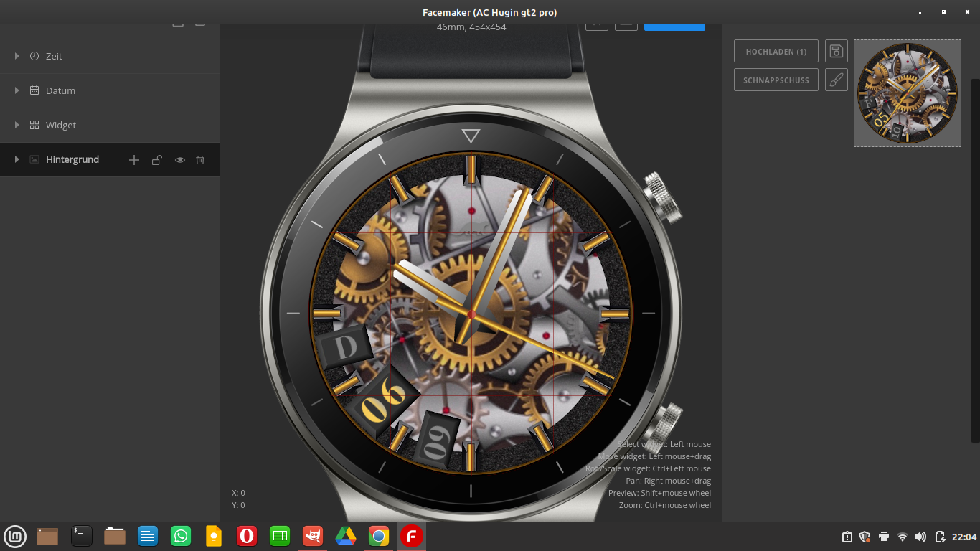The height and width of the screenshot is (551, 980).
Task: Click the blue button above the watch preview
Action: point(674,27)
